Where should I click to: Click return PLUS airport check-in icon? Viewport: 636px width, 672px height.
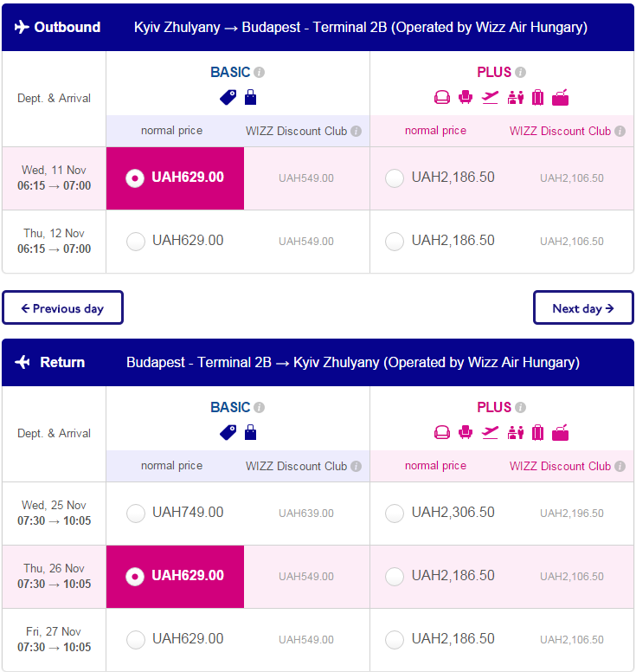515,432
